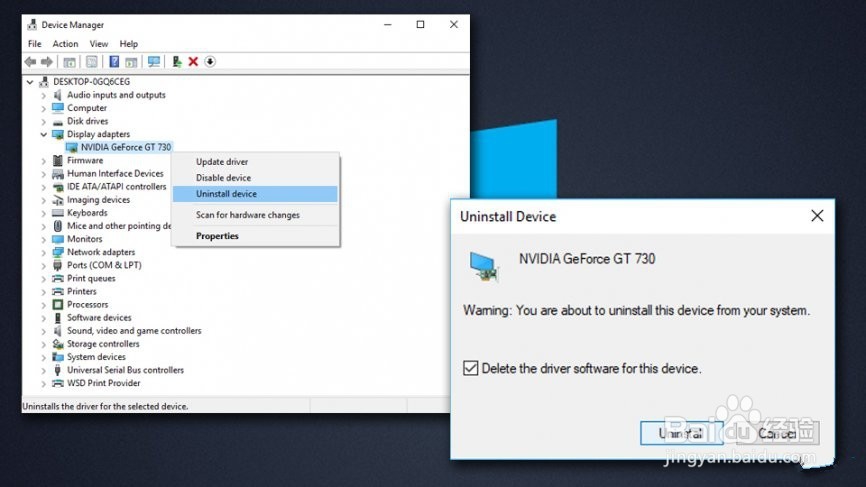Expand the System devices node

tap(44, 357)
